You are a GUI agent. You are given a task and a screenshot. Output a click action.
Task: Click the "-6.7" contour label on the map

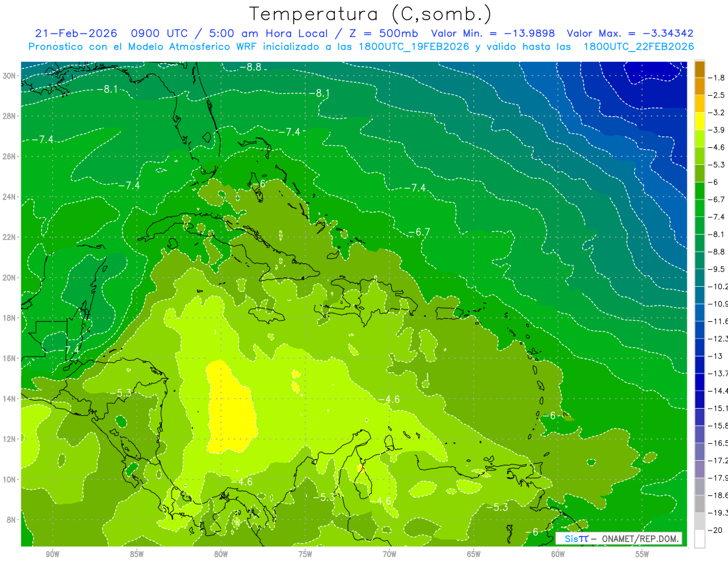[x=419, y=232]
